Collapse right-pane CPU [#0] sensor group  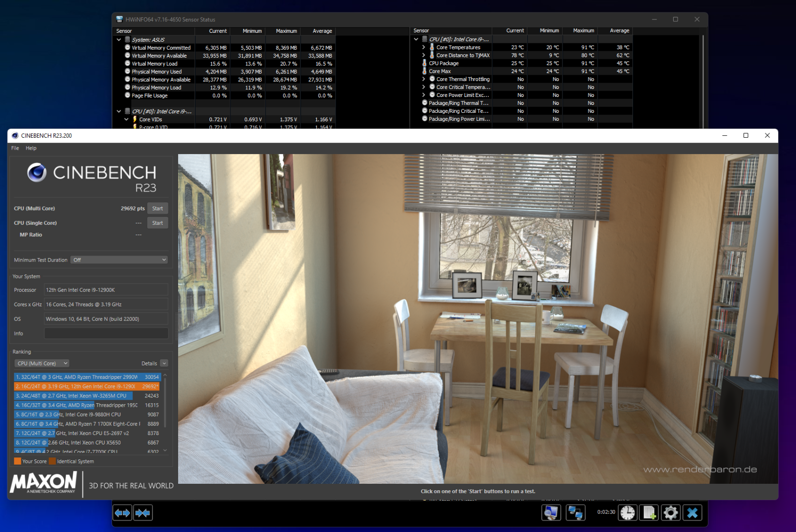tap(416, 39)
